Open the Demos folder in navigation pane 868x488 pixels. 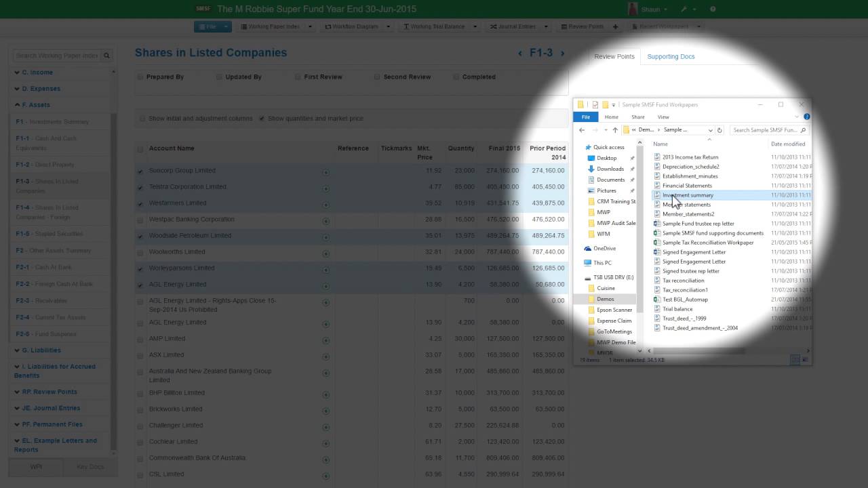click(x=606, y=299)
